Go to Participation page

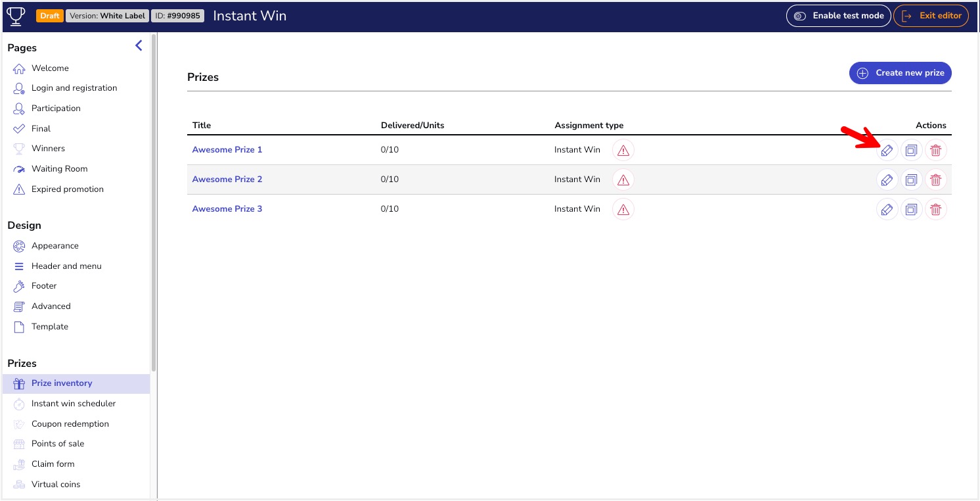(56, 108)
